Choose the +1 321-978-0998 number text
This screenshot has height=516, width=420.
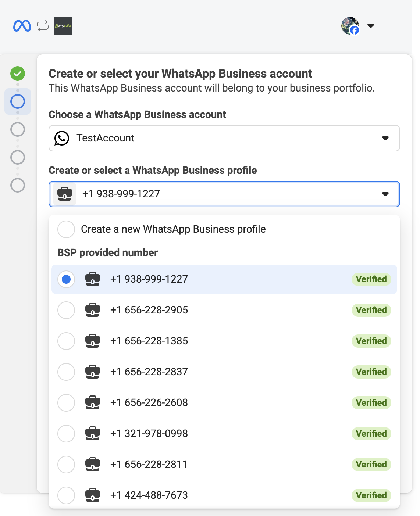pos(149,434)
